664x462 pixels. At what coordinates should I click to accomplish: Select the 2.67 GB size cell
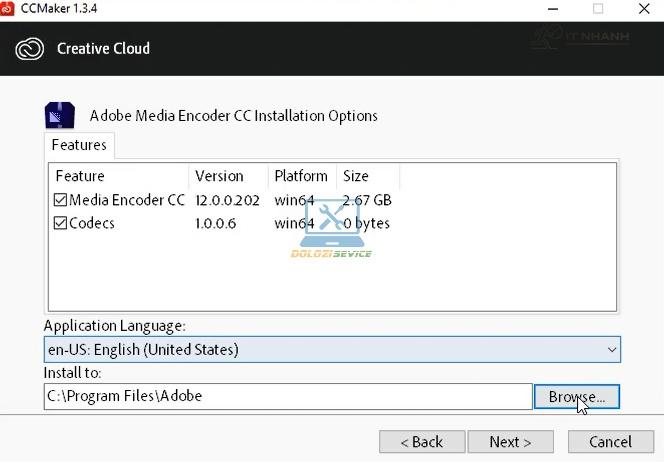(x=367, y=200)
